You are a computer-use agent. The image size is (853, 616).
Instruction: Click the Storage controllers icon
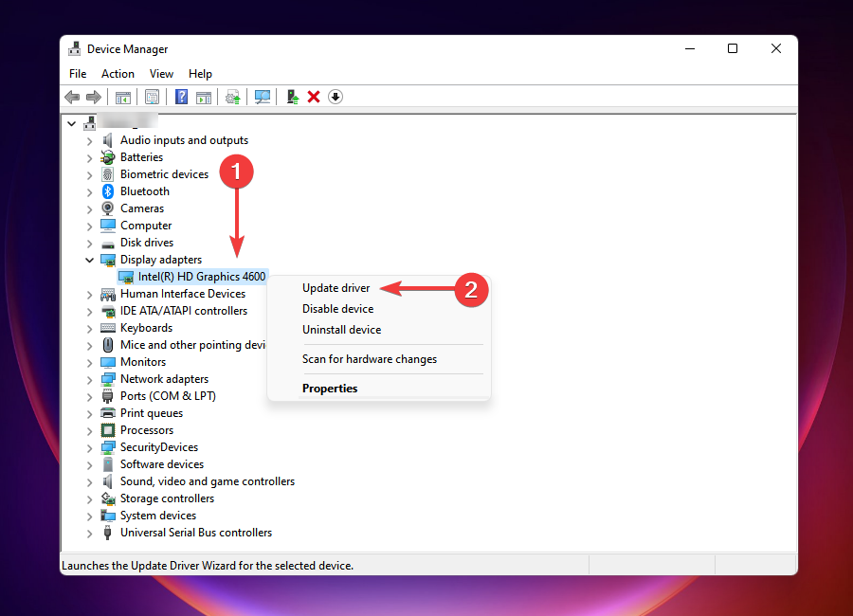click(x=108, y=498)
